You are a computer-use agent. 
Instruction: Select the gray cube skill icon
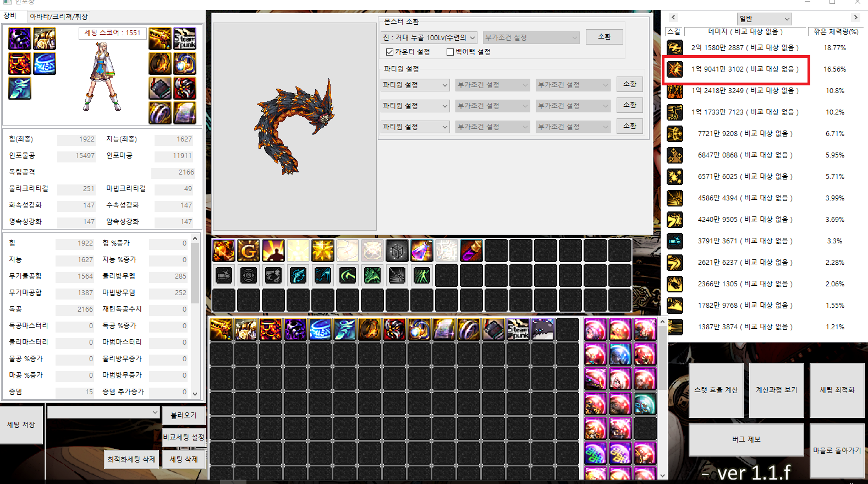coord(397,251)
